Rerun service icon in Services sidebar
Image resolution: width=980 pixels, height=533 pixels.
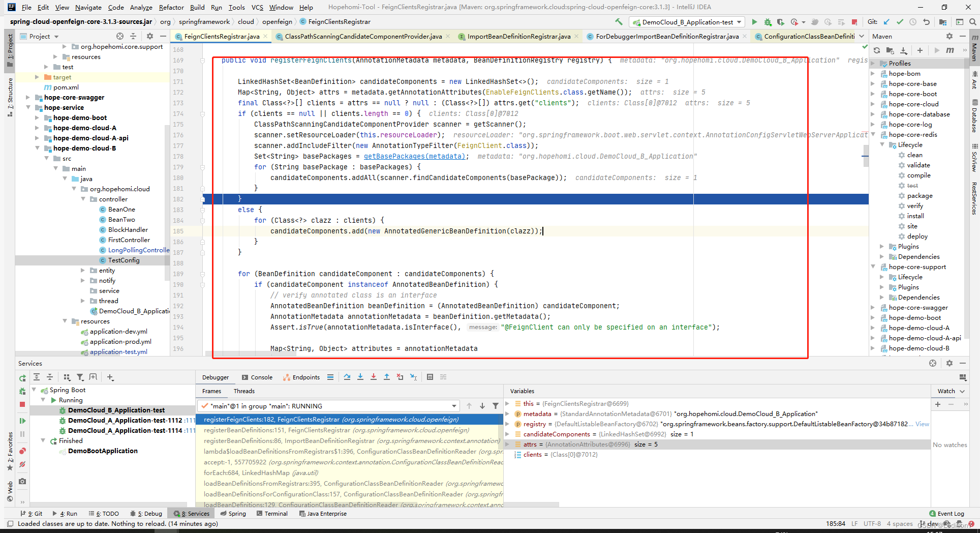[x=22, y=378]
